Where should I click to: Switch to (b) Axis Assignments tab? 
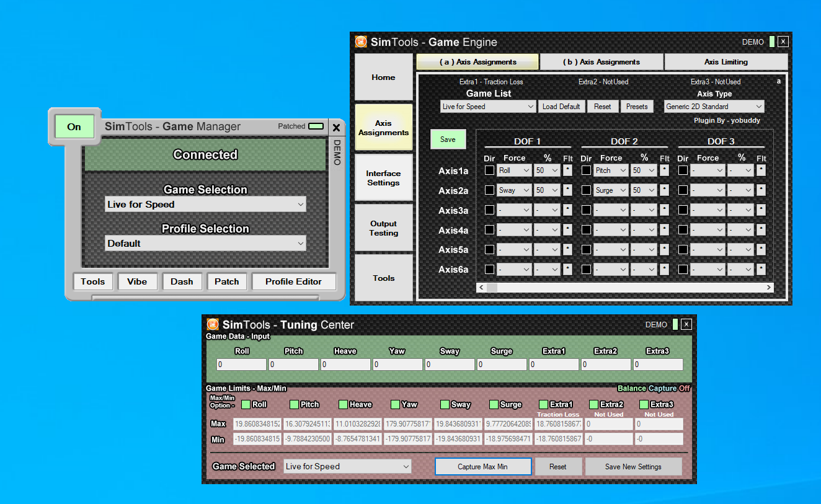point(601,62)
